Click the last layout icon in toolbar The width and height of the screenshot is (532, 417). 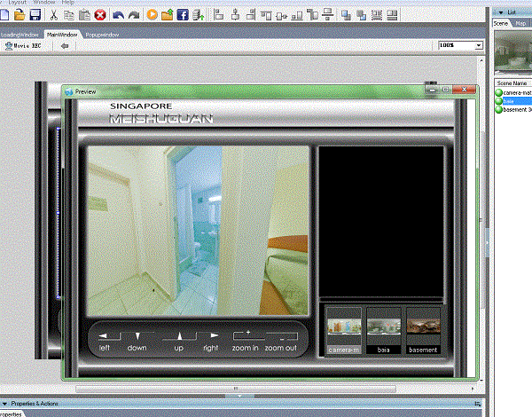point(392,15)
